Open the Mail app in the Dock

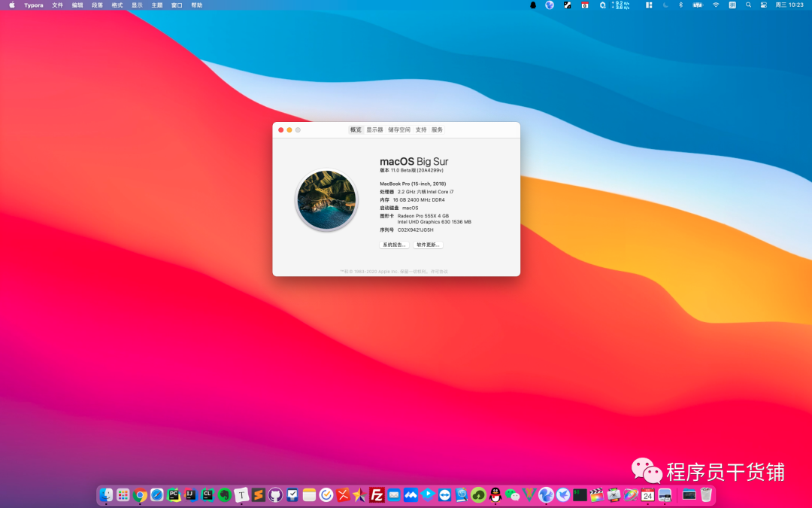pos(393,495)
